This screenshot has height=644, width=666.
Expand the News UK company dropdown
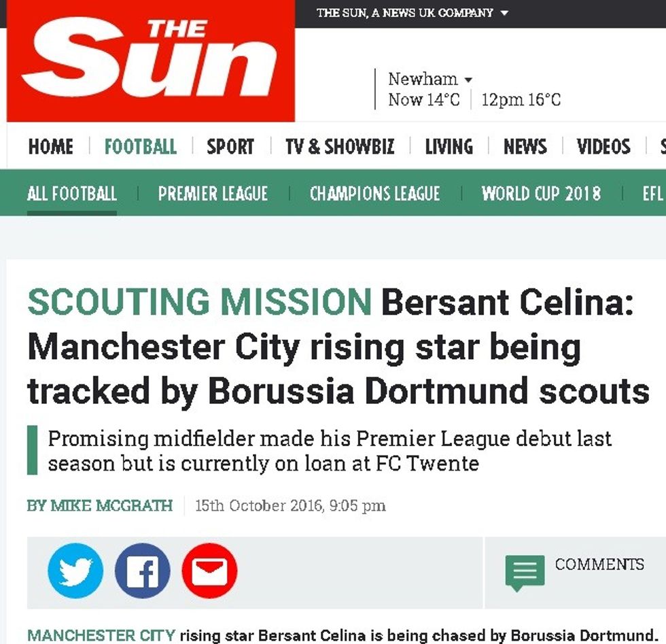411,12
